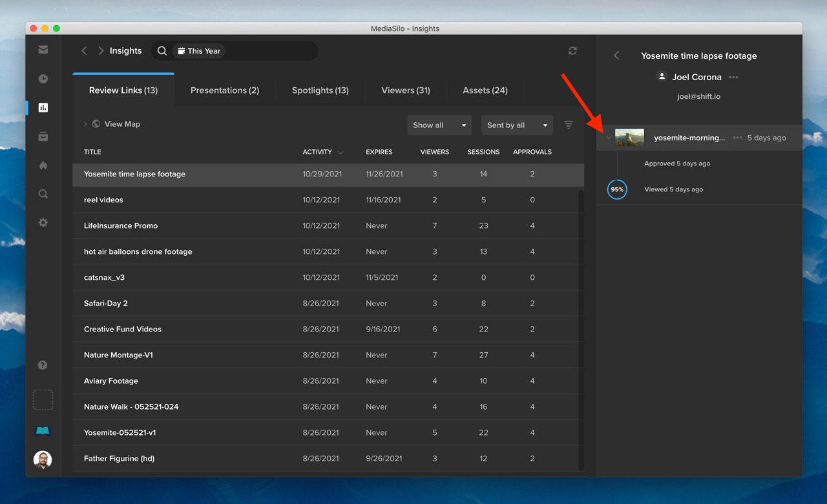
Task: Open the projects archive icon in the sidebar
Action: coord(43,136)
